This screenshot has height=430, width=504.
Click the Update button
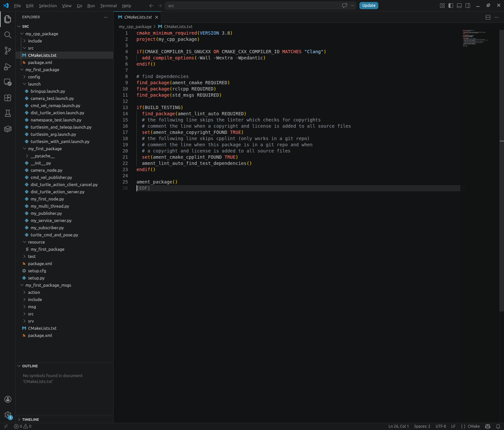pos(369,6)
